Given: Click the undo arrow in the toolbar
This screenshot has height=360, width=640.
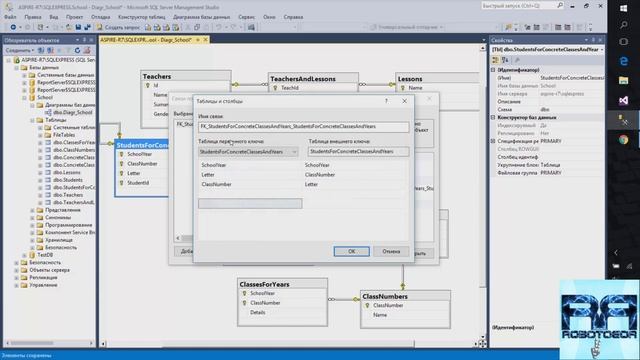Looking at the screenshot, I should pos(219,27).
